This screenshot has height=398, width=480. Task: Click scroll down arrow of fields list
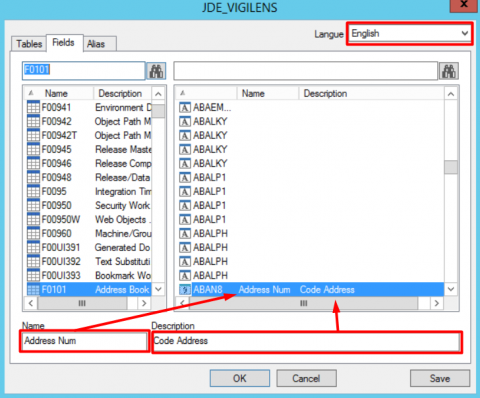451,289
